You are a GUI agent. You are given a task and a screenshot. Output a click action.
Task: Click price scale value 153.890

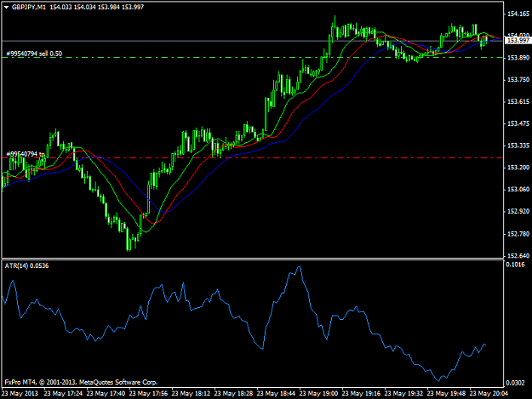pyautogui.click(x=518, y=58)
